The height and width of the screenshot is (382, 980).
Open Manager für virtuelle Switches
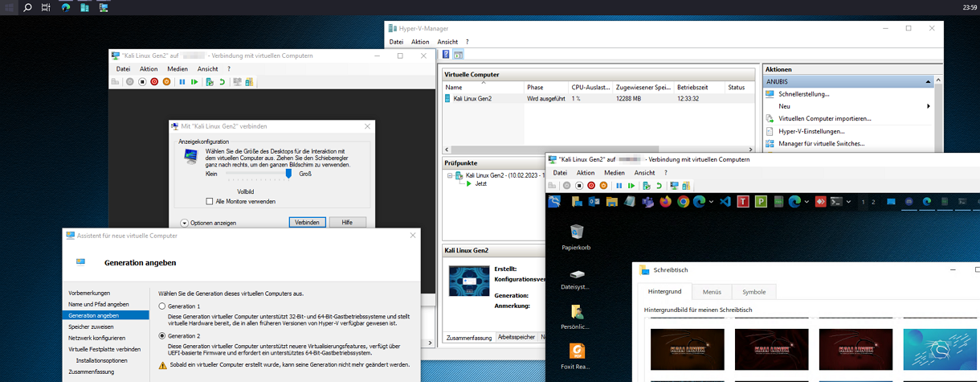(x=821, y=144)
